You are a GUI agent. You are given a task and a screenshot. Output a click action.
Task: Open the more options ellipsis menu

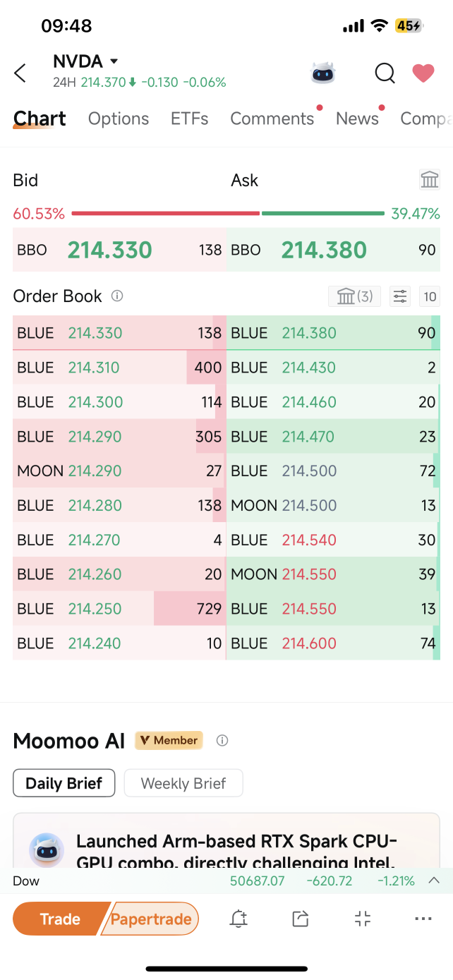tap(423, 919)
